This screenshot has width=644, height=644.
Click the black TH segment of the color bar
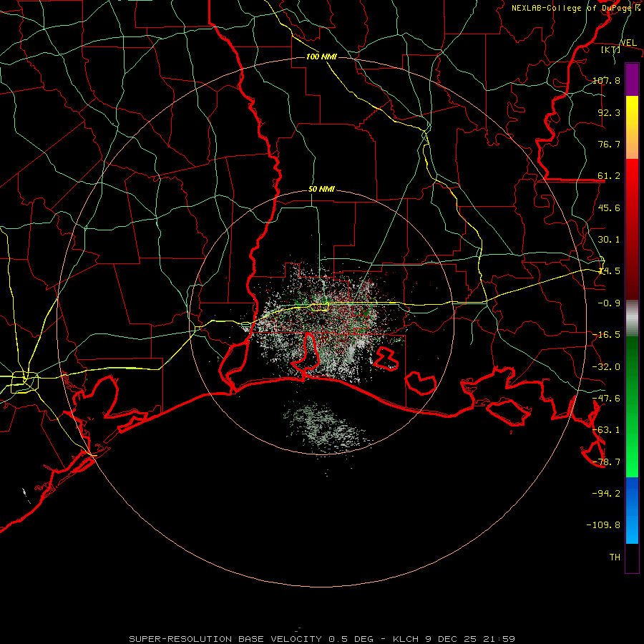pos(632,557)
